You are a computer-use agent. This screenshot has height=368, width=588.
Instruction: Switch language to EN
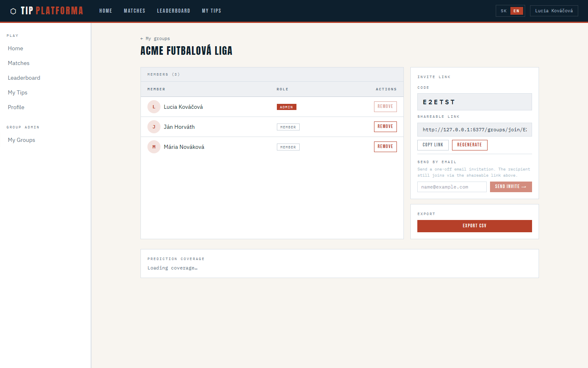point(516,11)
